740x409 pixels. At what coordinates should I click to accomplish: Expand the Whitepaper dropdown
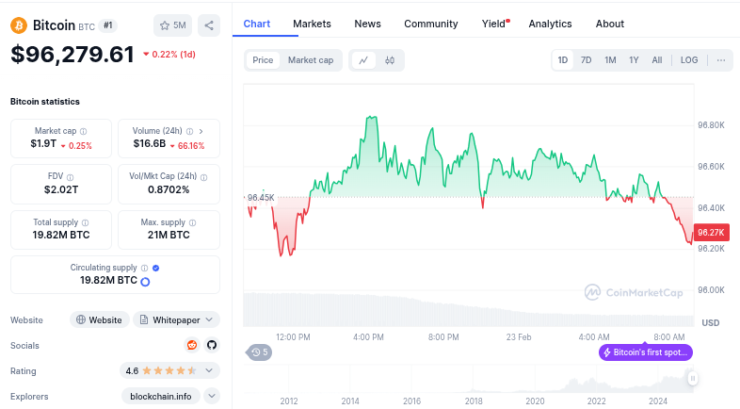click(177, 320)
